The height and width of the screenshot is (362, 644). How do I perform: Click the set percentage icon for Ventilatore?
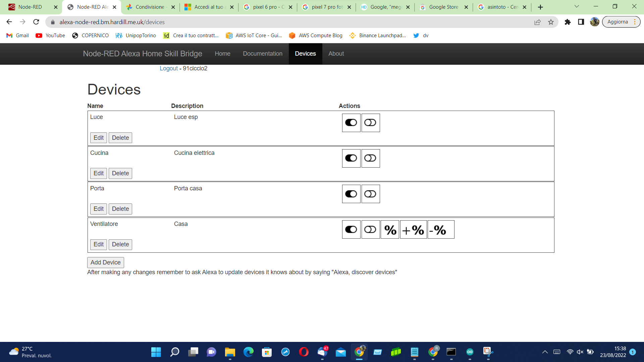[x=390, y=230]
